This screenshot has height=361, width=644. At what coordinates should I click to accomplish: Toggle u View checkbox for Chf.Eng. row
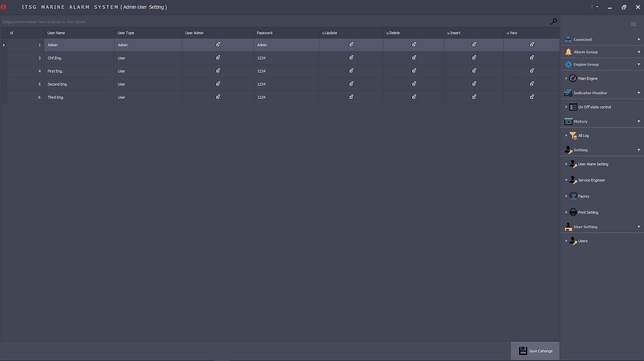pyautogui.click(x=532, y=58)
